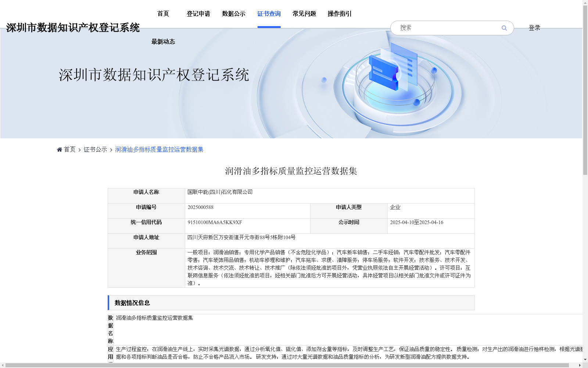Click the scrollbar down arrow

pos(585,360)
